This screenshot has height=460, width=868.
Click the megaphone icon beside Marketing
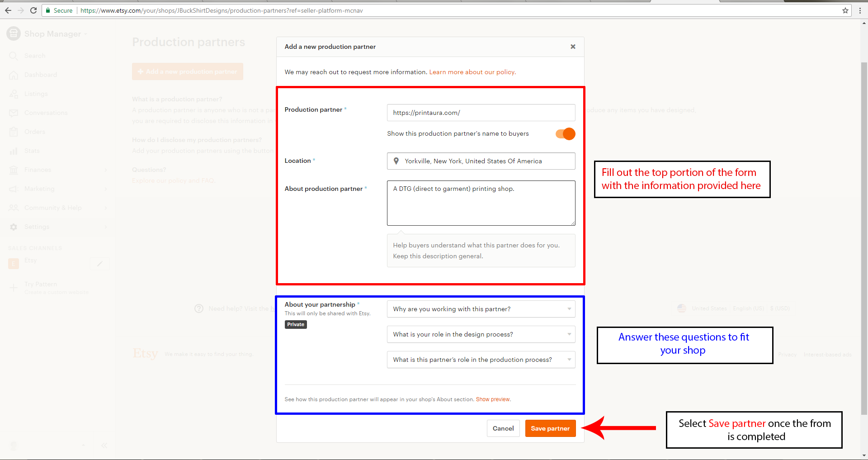(x=14, y=189)
